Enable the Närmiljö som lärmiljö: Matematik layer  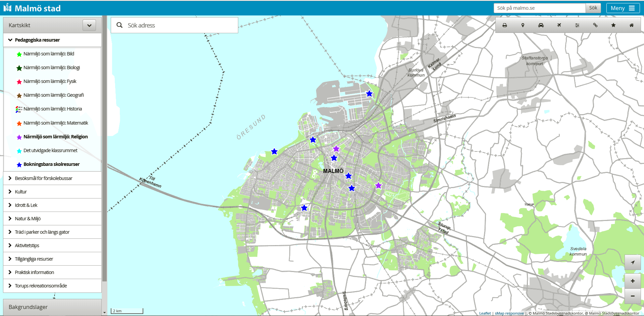point(55,123)
